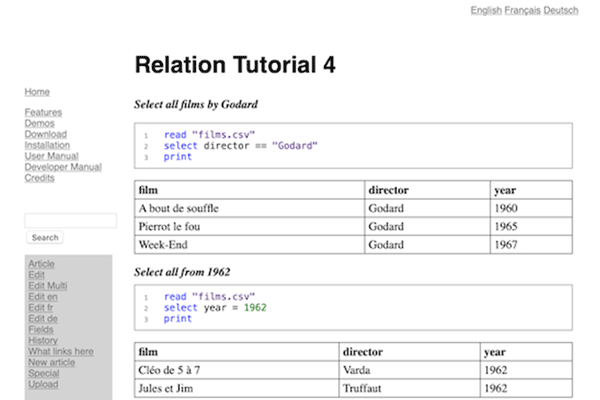
Task: Choose Edit fr in admin menu
Action: (41, 308)
